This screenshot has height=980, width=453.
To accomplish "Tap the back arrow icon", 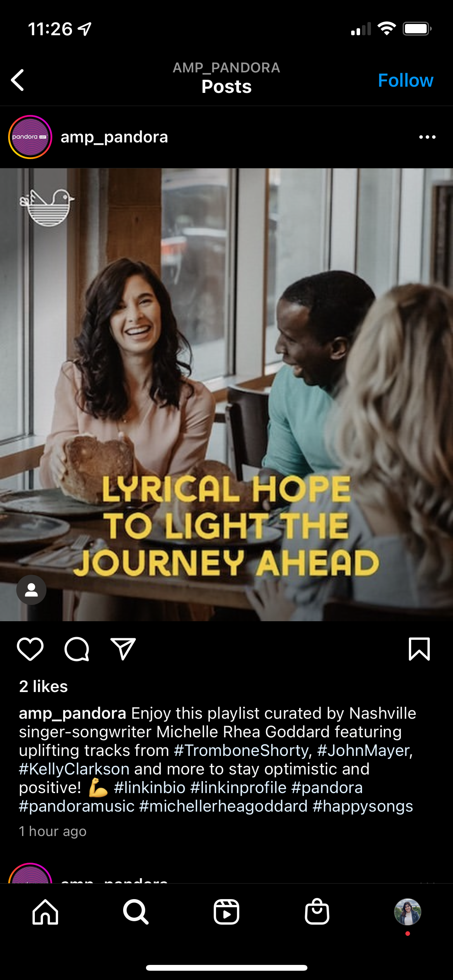I will click(x=18, y=80).
